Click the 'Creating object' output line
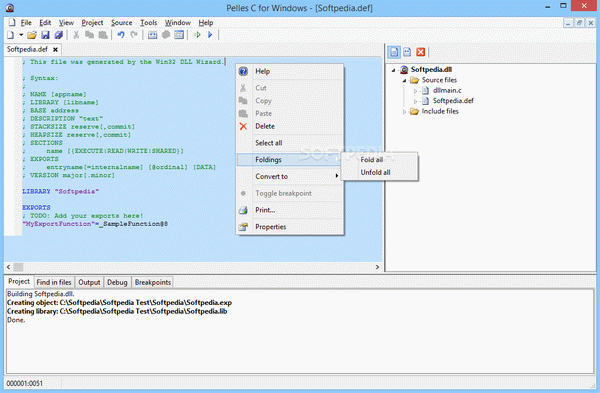This screenshot has width=600, height=393. click(119, 302)
